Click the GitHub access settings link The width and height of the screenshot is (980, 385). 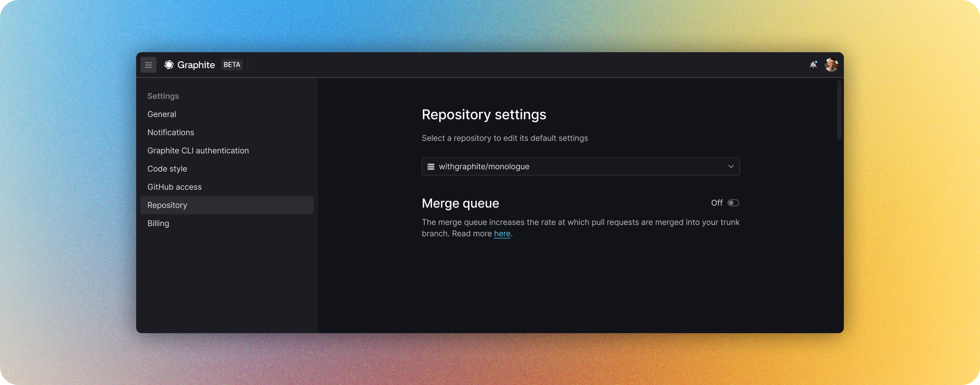coord(174,186)
